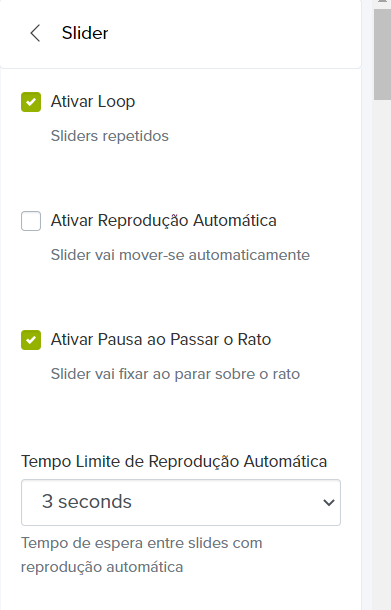Click the scrollbar track below the thumb

point(382,350)
